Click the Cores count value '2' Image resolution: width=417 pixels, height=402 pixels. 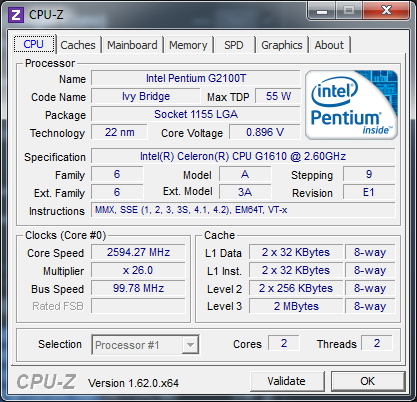(284, 343)
